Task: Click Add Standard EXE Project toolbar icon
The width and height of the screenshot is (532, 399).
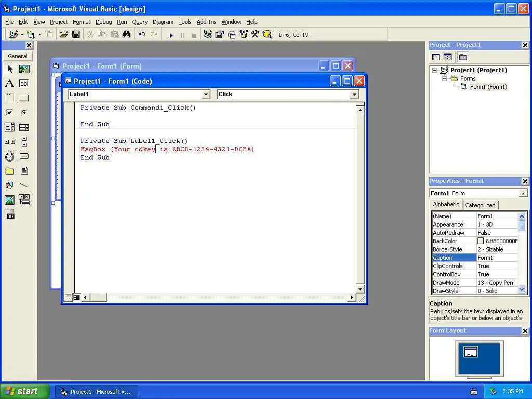Action: click(x=14, y=34)
